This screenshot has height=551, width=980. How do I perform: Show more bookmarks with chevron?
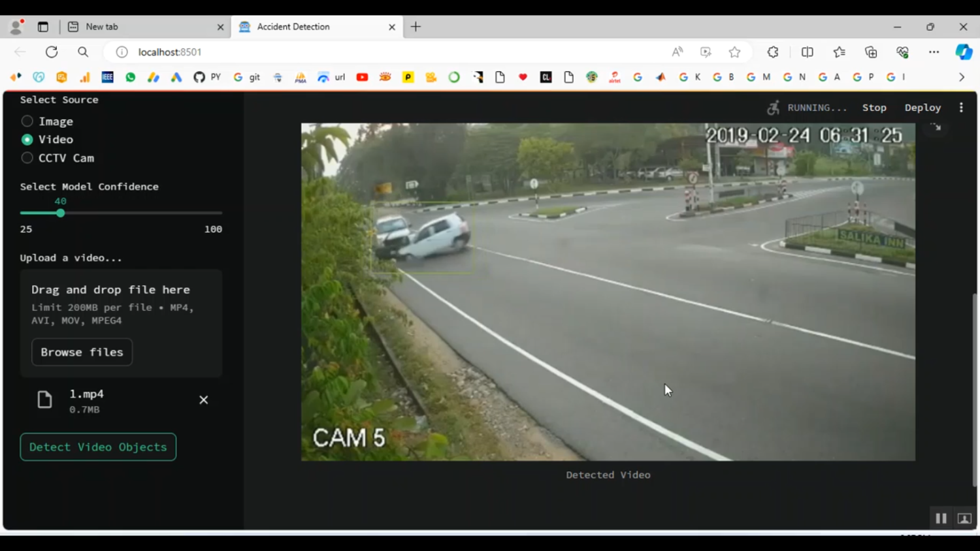point(962,77)
